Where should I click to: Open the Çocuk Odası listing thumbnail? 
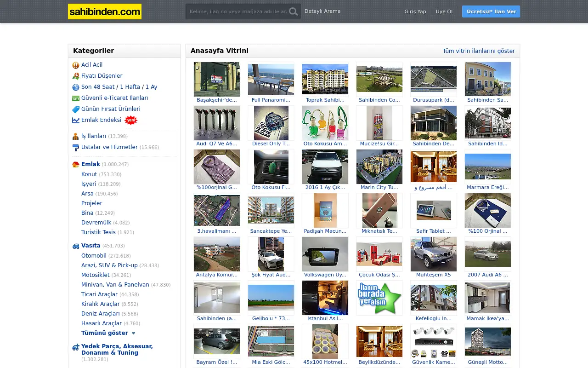[379, 254]
